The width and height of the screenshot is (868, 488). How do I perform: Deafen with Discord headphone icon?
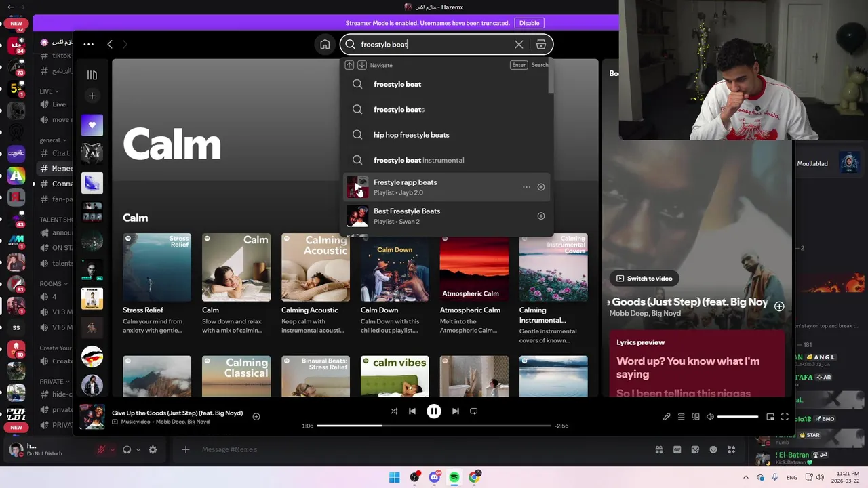coord(127,449)
